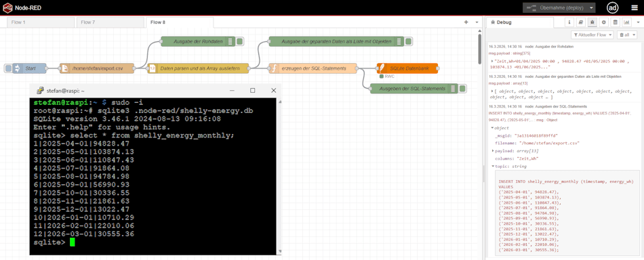Click list icon on Ausgeben der SQL-Statements node

point(453,89)
